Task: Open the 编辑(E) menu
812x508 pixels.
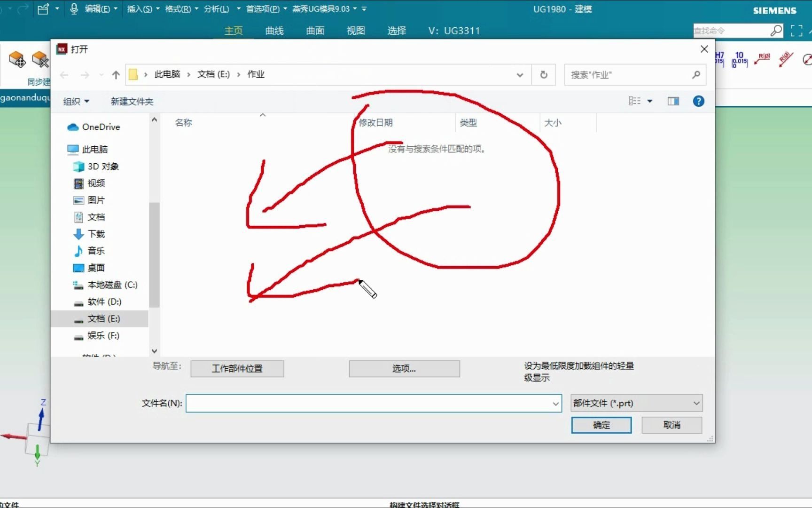Action: click(x=101, y=9)
